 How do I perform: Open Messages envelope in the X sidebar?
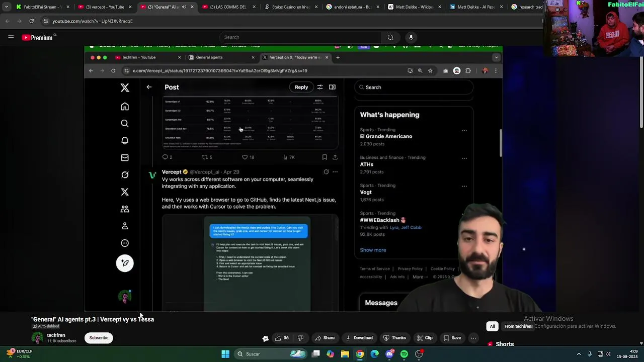click(x=125, y=158)
